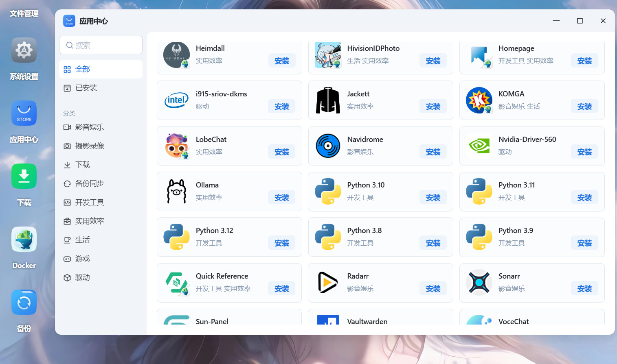
Task: Click the Python 3.10 logo icon
Action: click(328, 191)
